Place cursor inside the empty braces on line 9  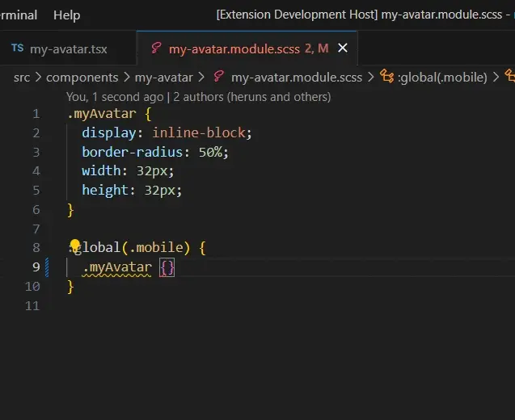tap(167, 267)
